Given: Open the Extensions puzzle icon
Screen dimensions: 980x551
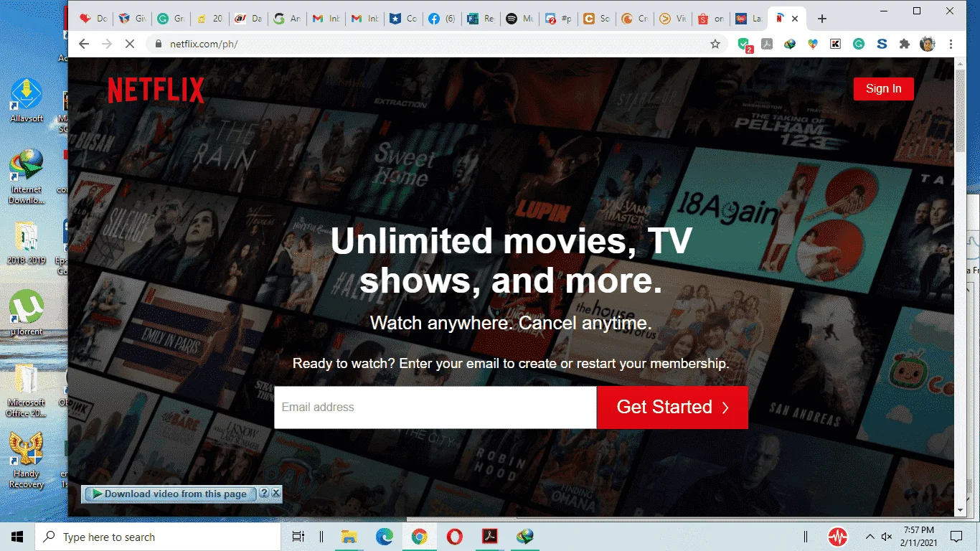Looking at the screenshot, I should tap(905, 44).
